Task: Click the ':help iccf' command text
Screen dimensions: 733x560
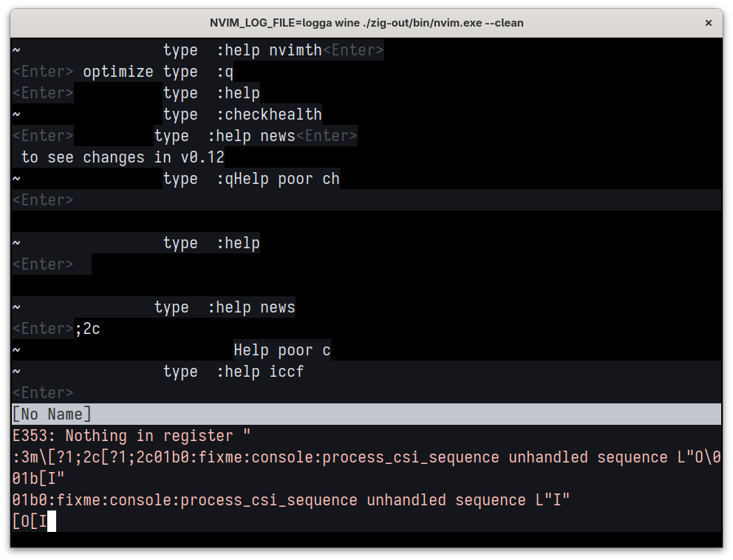Action: 260,372
